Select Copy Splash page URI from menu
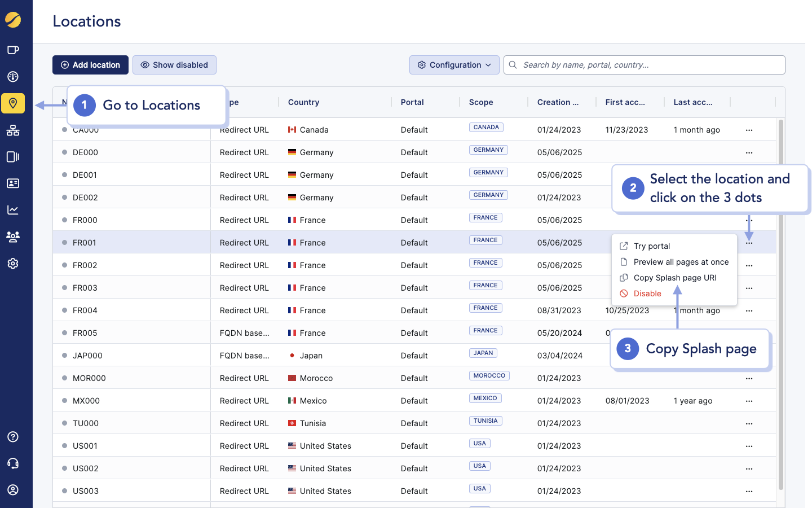Image resolution: width=812 pixels, height=508 pixels. tap(674, 277)
